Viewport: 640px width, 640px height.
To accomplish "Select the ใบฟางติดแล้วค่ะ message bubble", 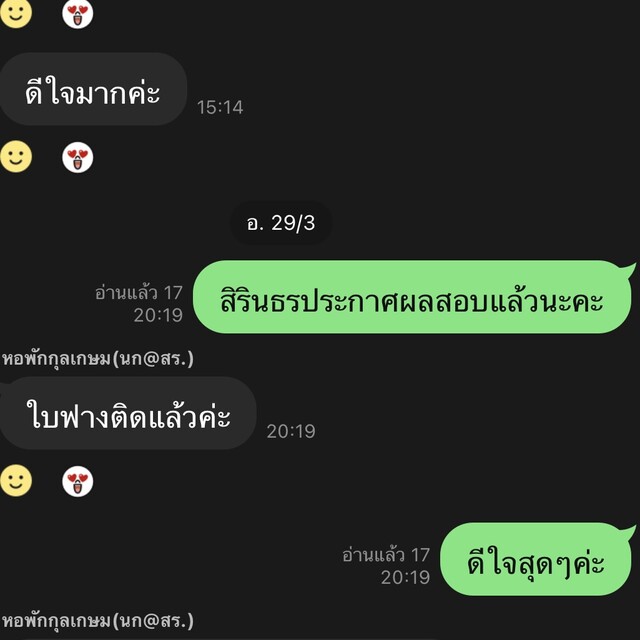I will pos(128,413).
